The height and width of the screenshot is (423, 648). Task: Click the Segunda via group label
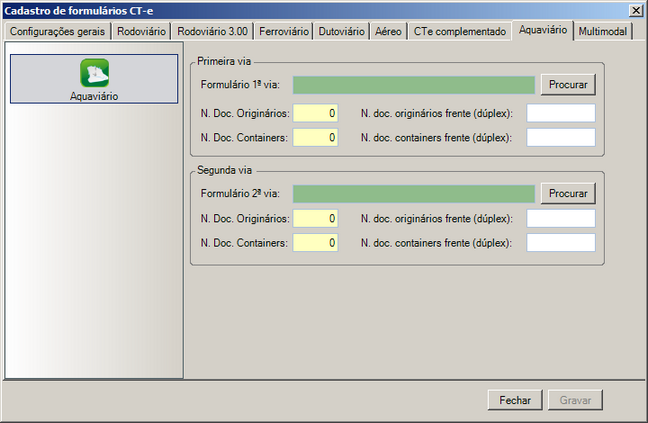(x=224, y=170)
